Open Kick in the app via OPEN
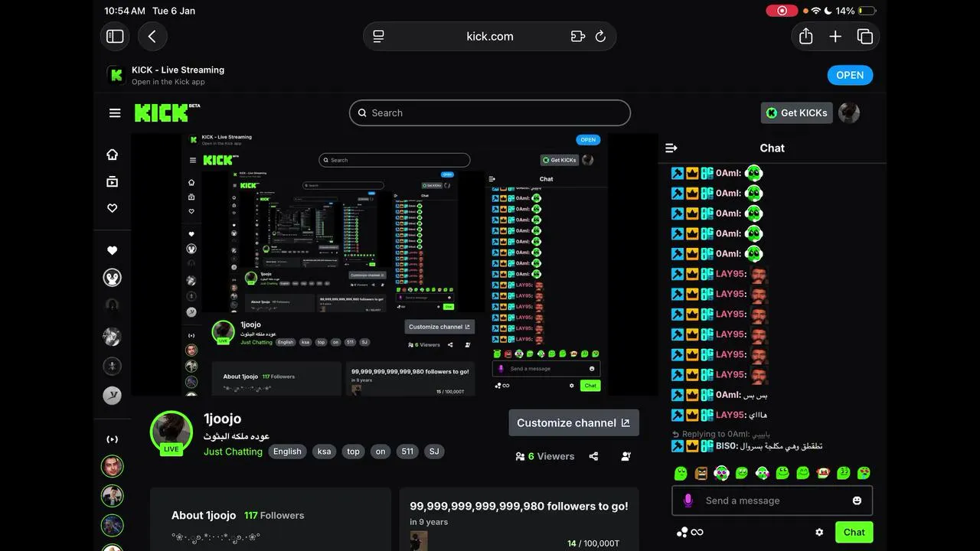 850,75
